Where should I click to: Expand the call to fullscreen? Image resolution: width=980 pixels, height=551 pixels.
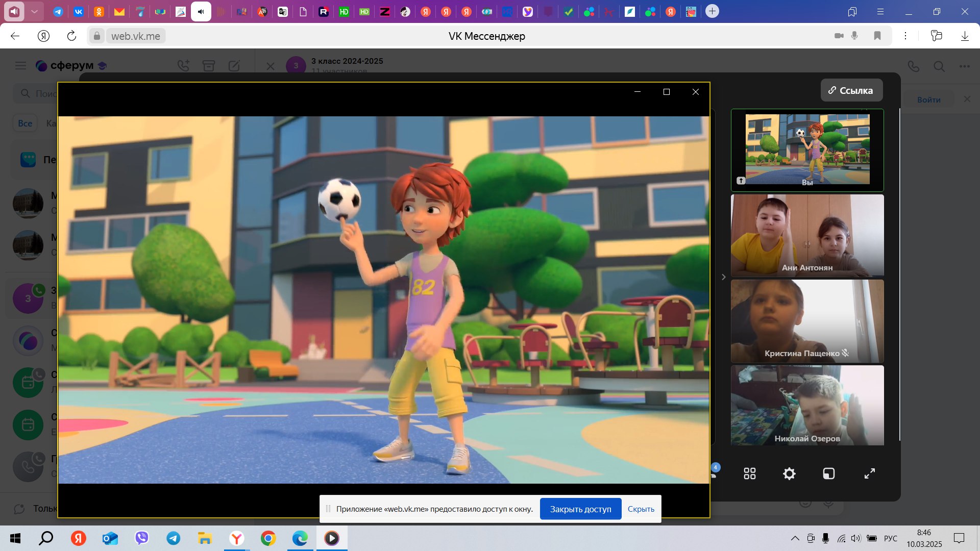coord(869,474)
